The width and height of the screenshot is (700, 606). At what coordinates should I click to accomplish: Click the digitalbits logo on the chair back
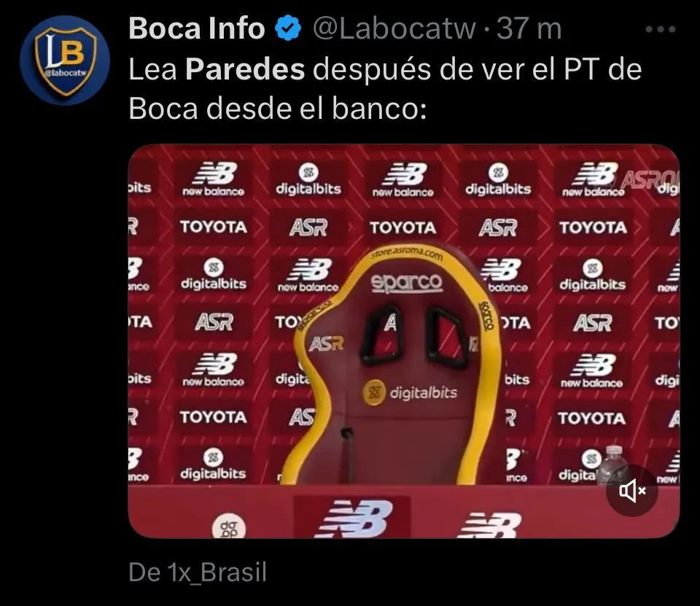(410, 392)
